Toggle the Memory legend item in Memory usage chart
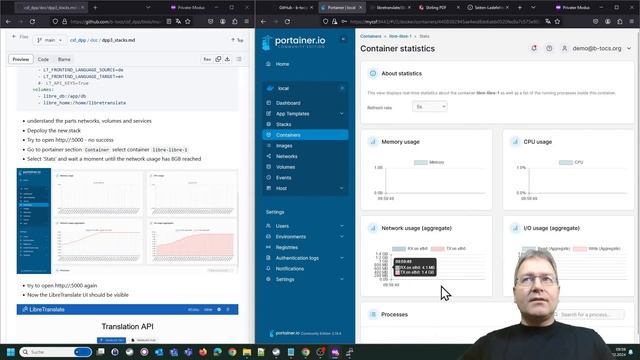Viewport: 640px width, 360px height. click(x=429, y=162)
